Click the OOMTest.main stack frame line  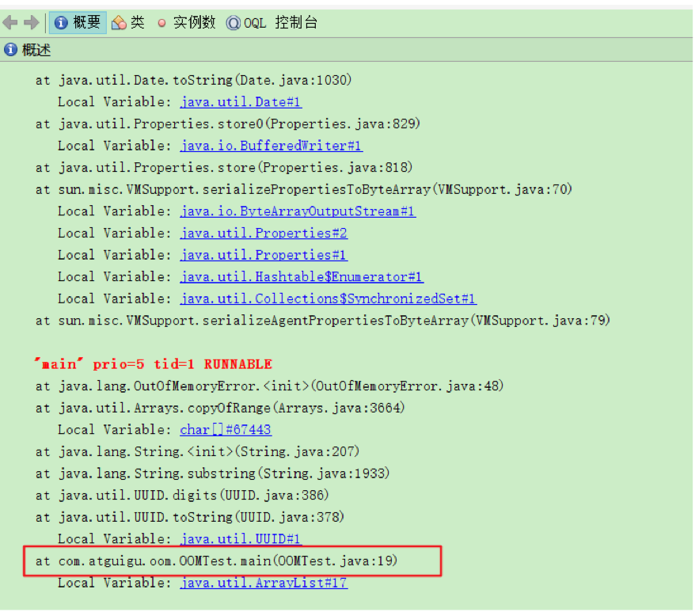coord(216,561)
